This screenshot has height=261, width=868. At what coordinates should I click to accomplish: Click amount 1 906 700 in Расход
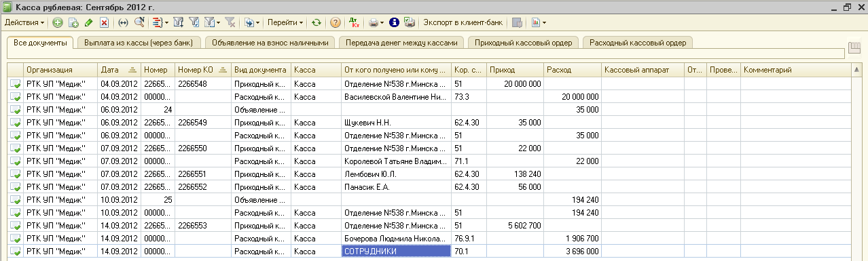point(573,239)
